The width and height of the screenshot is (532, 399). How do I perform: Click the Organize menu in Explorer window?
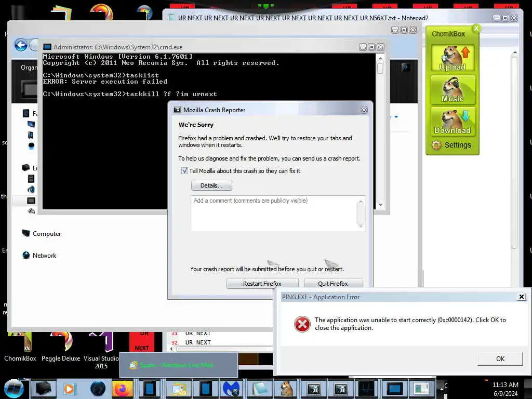(29, 68)
